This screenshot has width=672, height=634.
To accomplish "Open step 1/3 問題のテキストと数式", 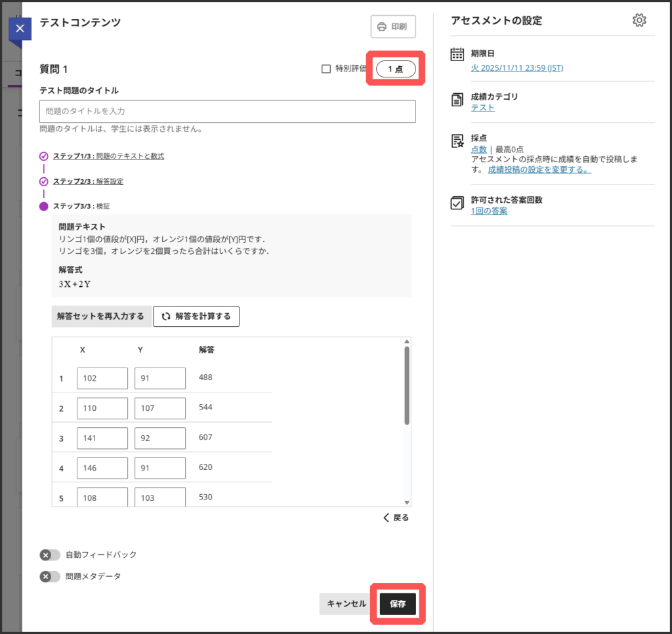I will (108, 156).
